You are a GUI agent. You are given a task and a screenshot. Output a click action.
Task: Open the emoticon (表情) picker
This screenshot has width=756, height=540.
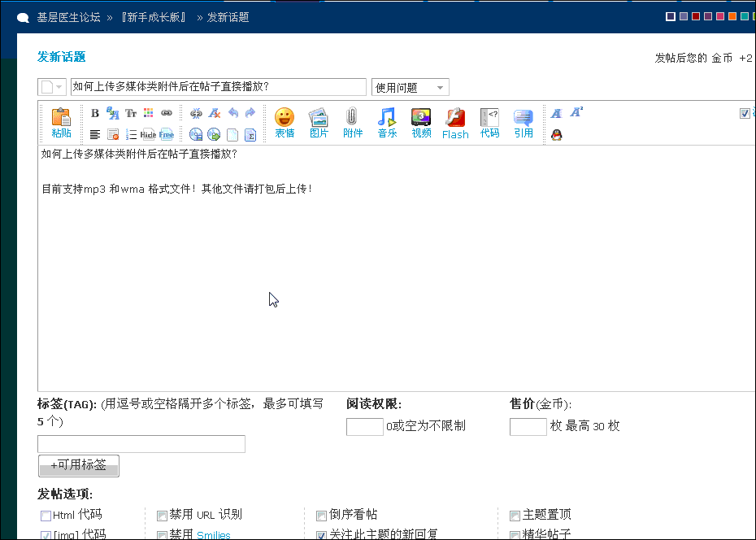(x=284, y=122)
